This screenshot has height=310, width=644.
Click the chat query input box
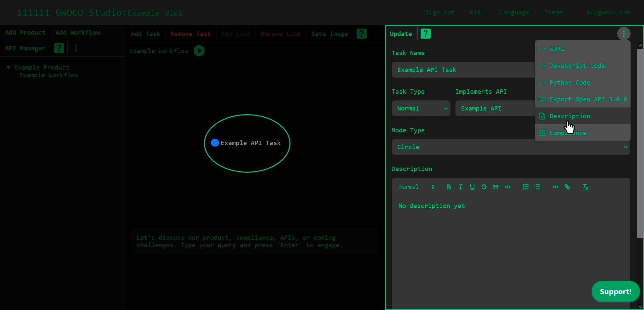tap(255, 241)
